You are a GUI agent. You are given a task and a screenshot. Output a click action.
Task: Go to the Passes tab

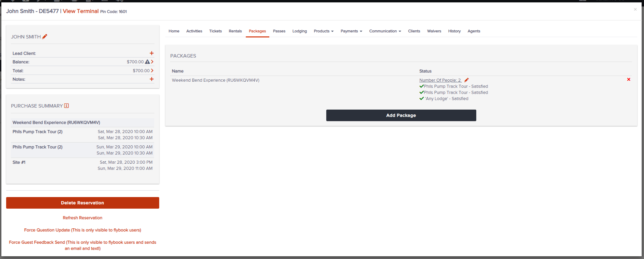click(279, 31)
